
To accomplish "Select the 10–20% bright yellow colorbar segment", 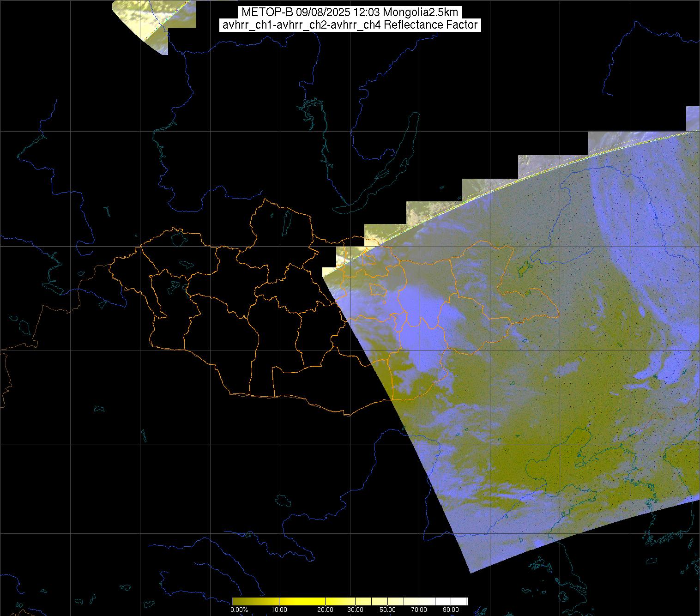I will click(302, 601).
